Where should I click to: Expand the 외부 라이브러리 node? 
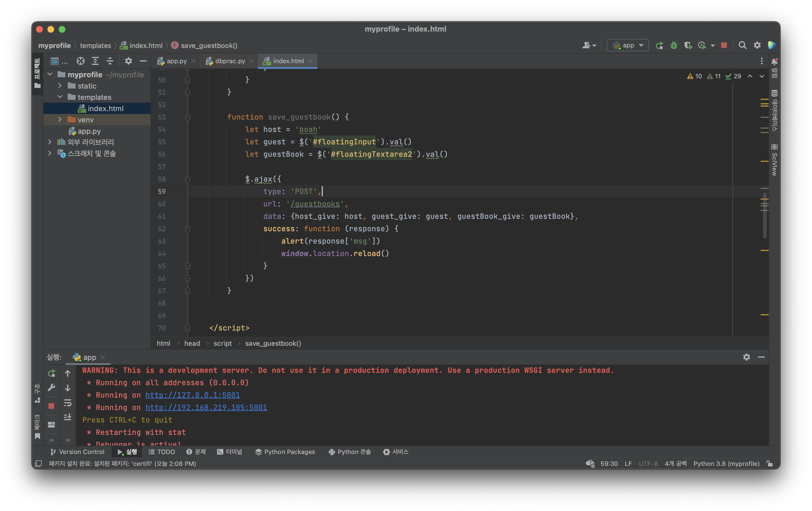[50, 142]
